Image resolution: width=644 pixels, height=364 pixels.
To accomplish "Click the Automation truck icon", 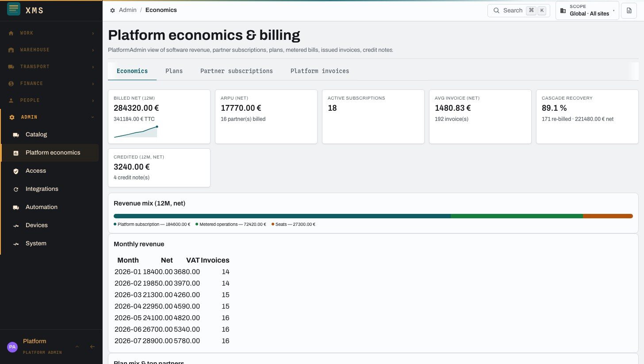I will 16,207.
